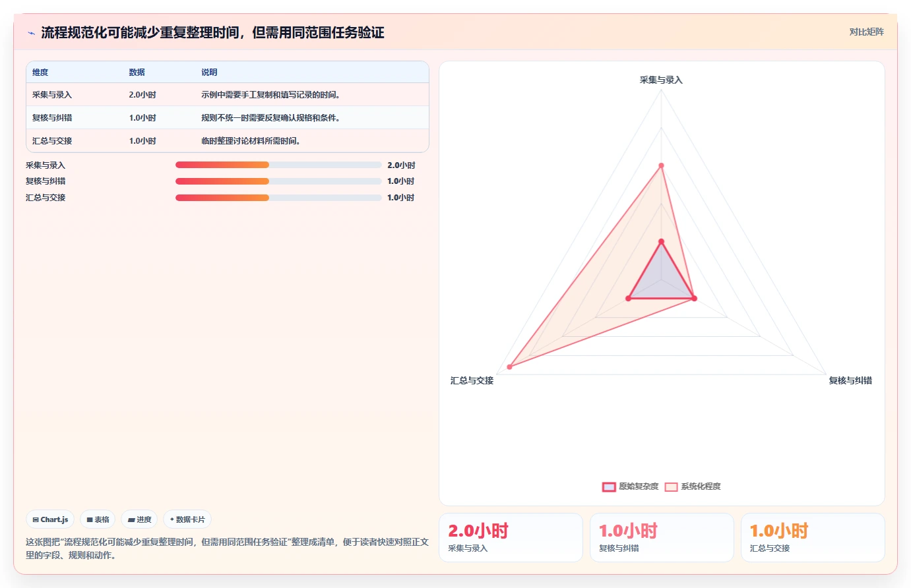The image size is (911, 588).
Task: Click the 采集与录入 radar axis label
Action: tap(661, 80)
